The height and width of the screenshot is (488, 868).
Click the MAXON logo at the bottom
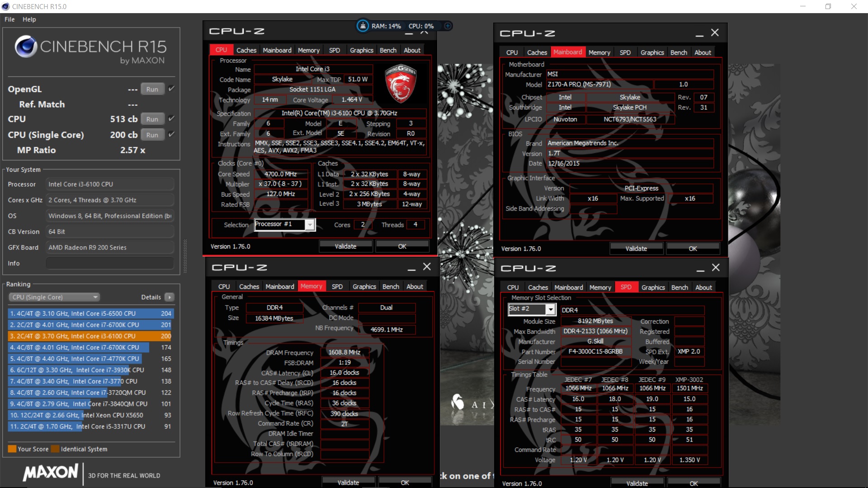point(51,473)
